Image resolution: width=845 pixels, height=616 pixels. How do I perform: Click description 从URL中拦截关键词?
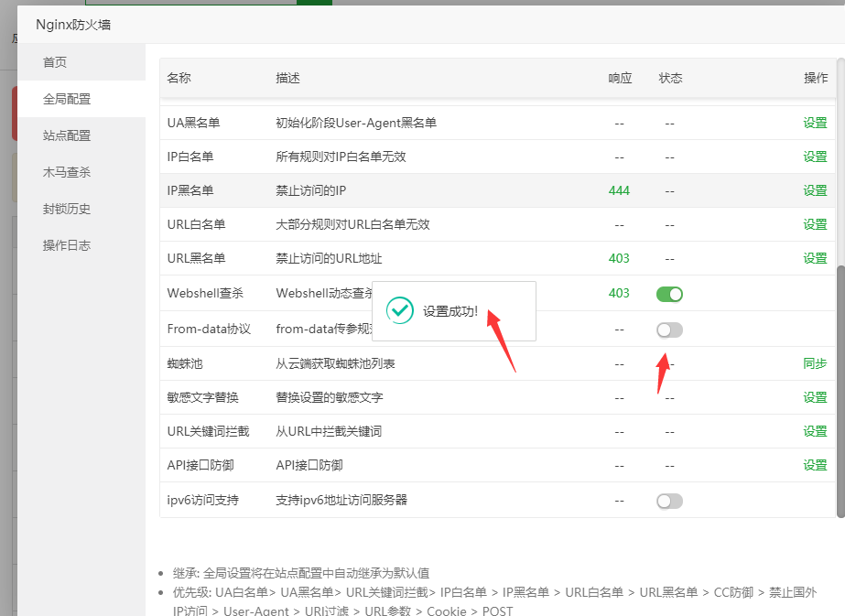[329, 432]
